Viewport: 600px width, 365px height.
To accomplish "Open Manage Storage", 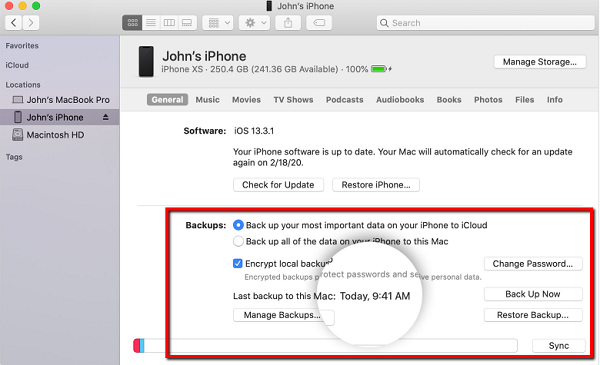I will 540,62.
